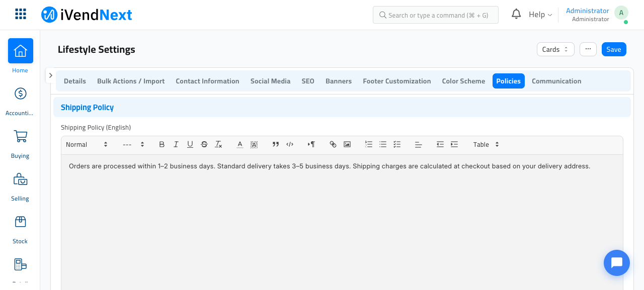Viewport: 644px width, 290px height.
Task: Open the Retail module icon
Action: [x=20, y=265]
